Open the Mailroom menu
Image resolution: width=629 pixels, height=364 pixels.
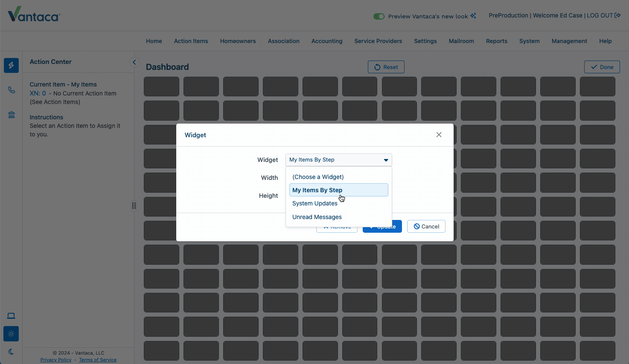click(461, 41)
